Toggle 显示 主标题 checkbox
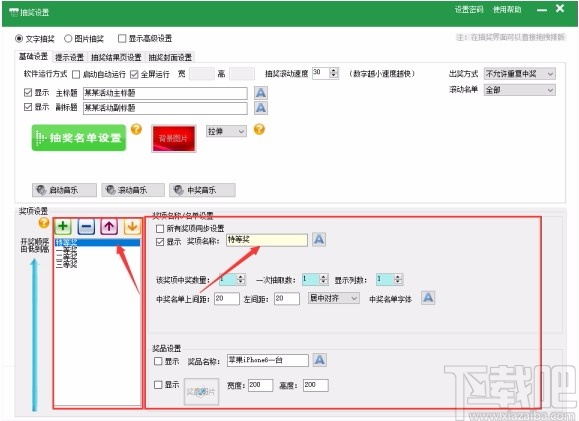 [28, 92]
